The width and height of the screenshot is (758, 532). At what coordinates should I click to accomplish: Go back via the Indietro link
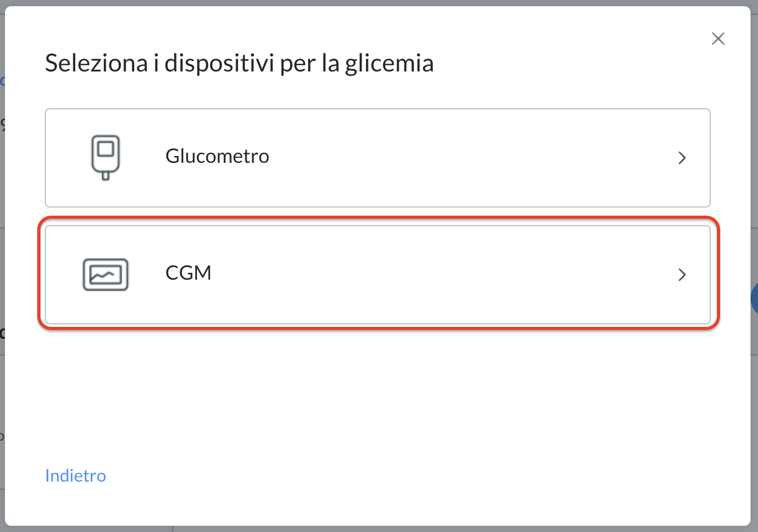click(x=76, y=475)
